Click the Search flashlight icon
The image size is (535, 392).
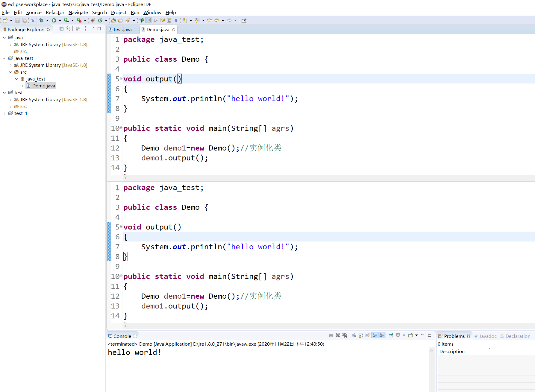[x=128, y=20]
